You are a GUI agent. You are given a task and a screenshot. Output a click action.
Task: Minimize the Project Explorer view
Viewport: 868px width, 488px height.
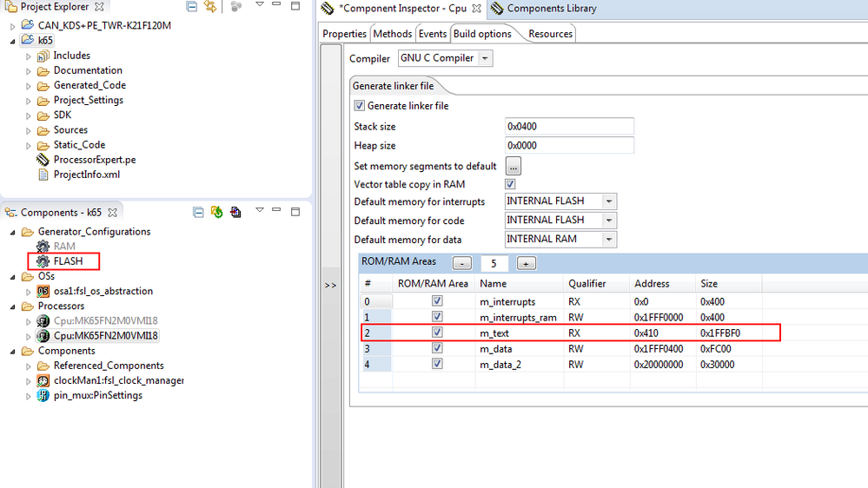[276, 4]
